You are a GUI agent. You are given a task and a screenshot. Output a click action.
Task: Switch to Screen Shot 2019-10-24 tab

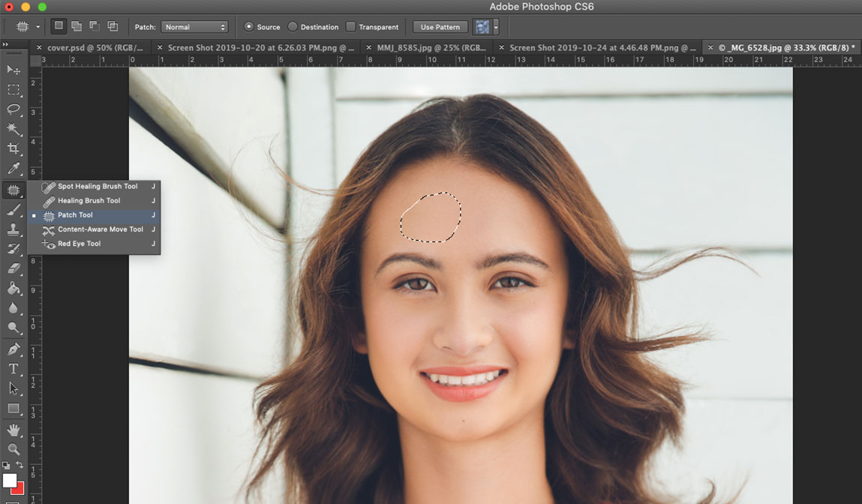[602, 48]
